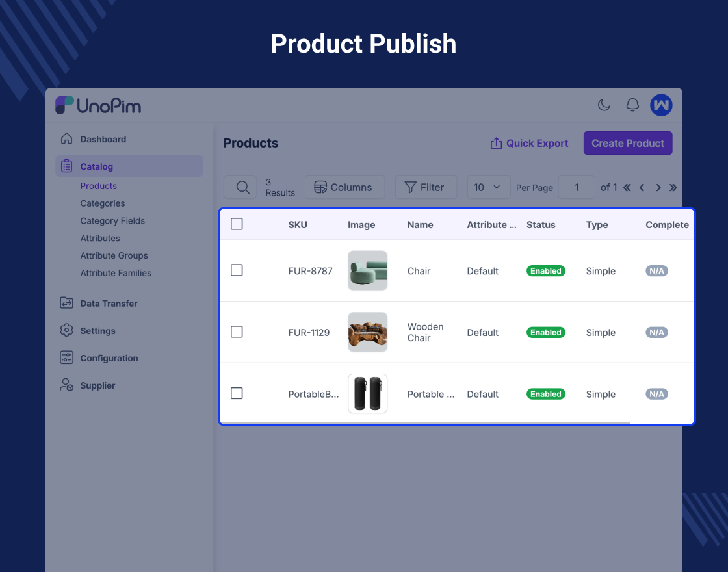Open the notifications bell
The image size is (728, 572).
point(632,105)
